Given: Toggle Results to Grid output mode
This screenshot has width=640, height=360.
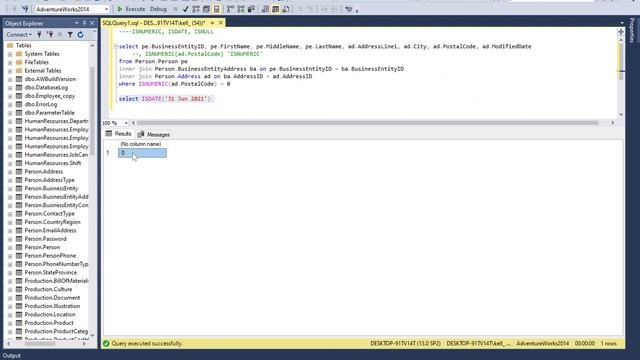Looking at the screenshot, I should tap(276, 9).
